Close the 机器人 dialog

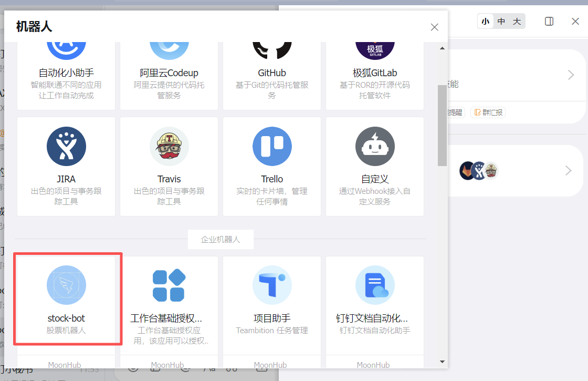pyautogui.click(x=434, y=27)
